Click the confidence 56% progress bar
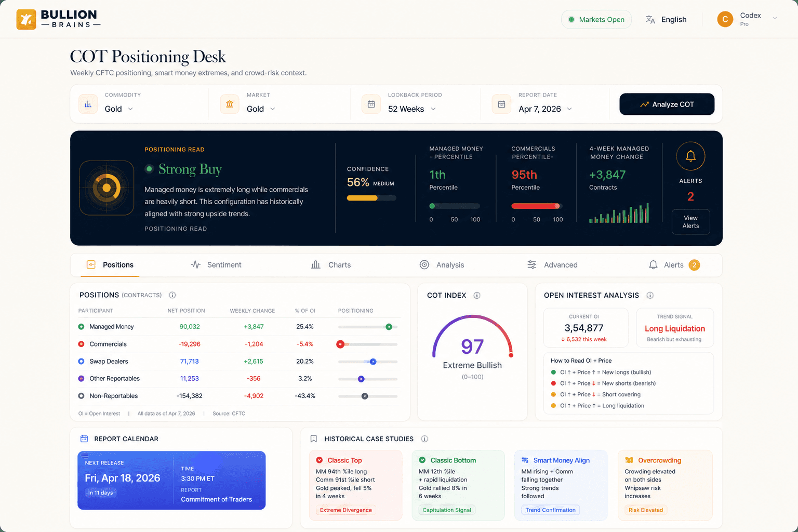Image resolution: width=798 pixels, height=532 pixels. pyautogui.click(x=371, y=198)
